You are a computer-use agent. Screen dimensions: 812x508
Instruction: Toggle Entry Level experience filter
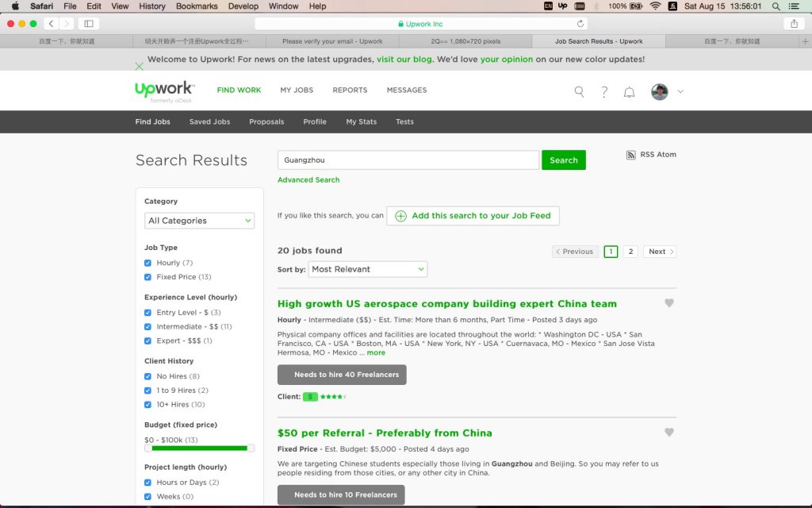click(x=147, y=313)
